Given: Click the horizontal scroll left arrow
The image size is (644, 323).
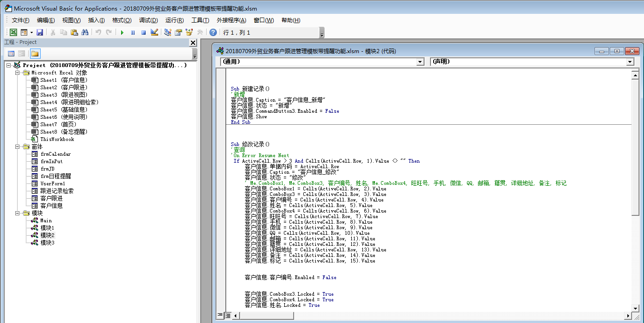Looking at the screenshot, I should point(235,316).
